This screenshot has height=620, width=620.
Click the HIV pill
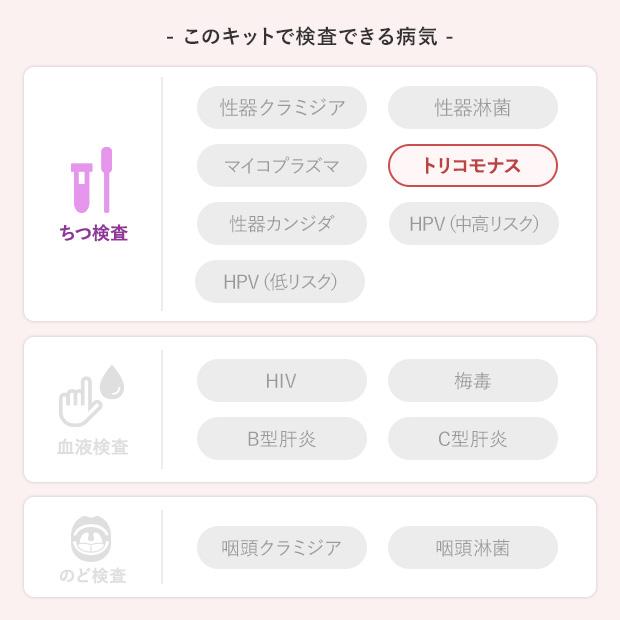click(282, 381)
